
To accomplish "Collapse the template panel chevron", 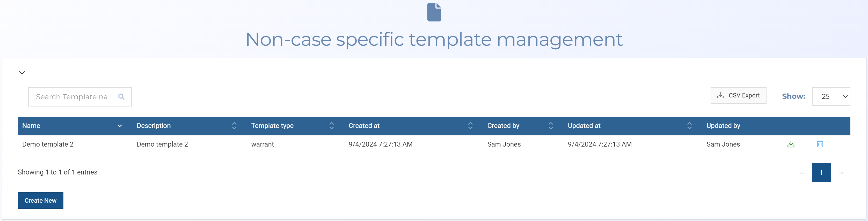I will click(x=22, y=73).
